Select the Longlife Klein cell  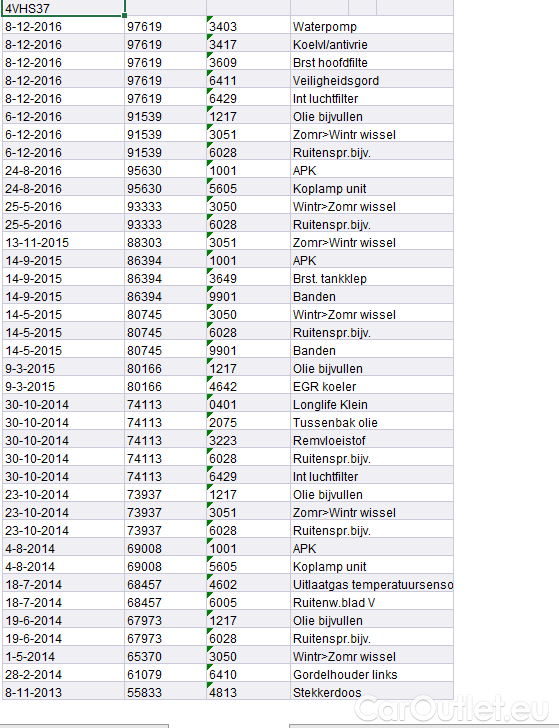point(372,405)
